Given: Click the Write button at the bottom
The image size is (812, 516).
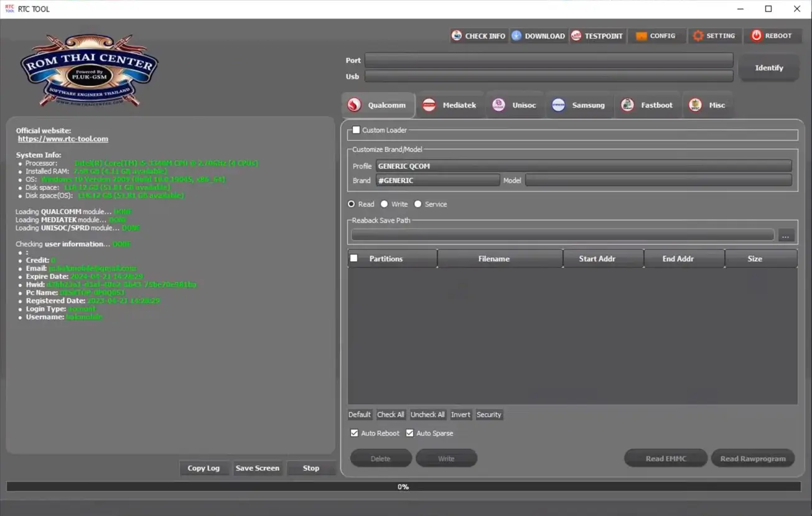Looking at the screenshot, I should 446,459.
